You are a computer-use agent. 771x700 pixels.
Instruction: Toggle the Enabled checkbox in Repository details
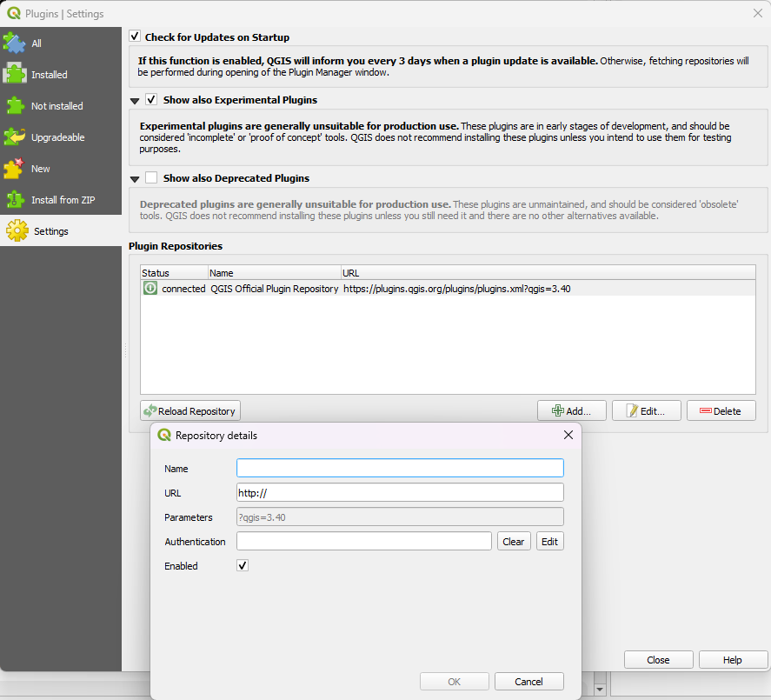click(243, 566)
